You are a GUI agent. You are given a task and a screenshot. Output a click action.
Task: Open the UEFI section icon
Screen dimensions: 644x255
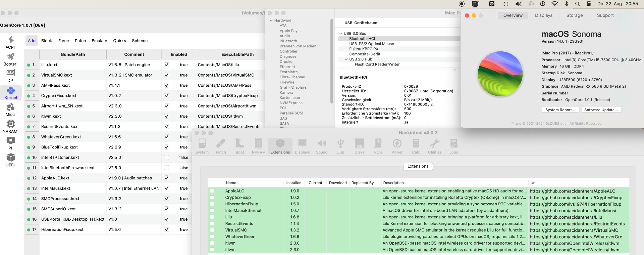[10, 158]
